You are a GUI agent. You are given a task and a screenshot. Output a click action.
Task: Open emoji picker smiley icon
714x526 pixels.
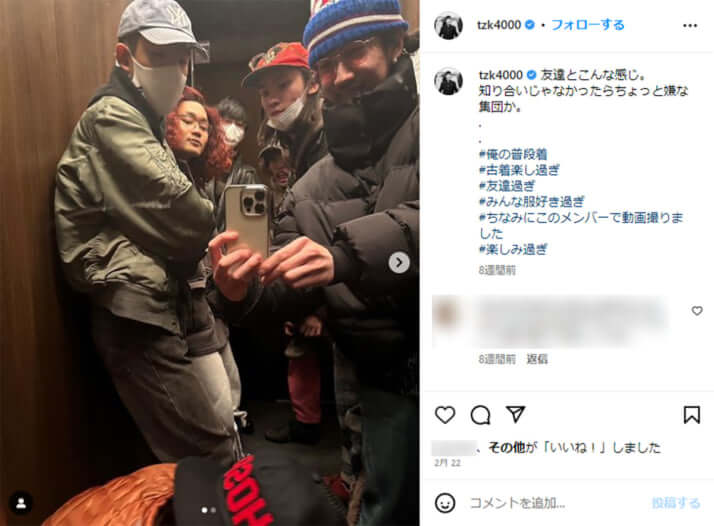(444, 503)
